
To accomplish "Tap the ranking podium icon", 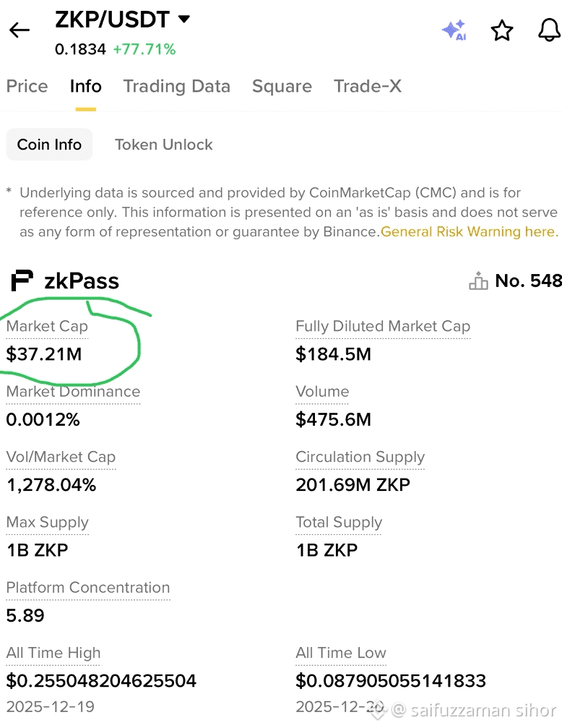I will (x=478, y=281).
